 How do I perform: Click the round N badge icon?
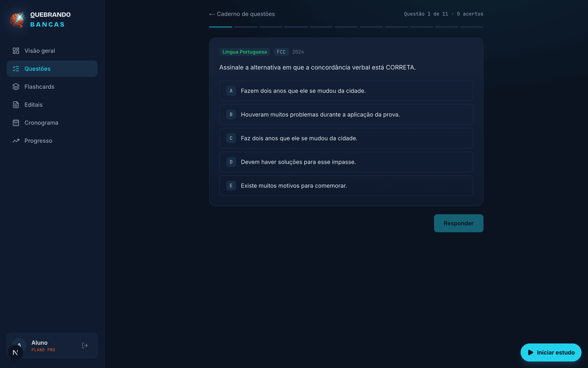[15, 352]
